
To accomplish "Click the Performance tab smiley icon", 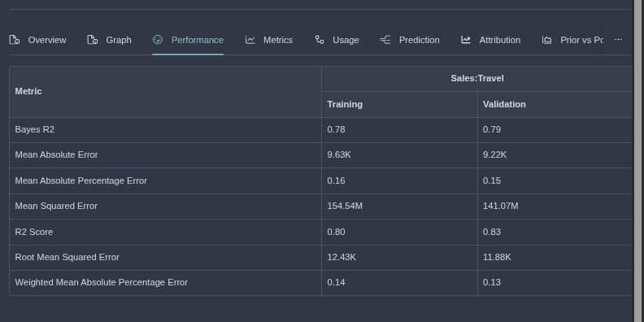I will (x=158, y=39).
